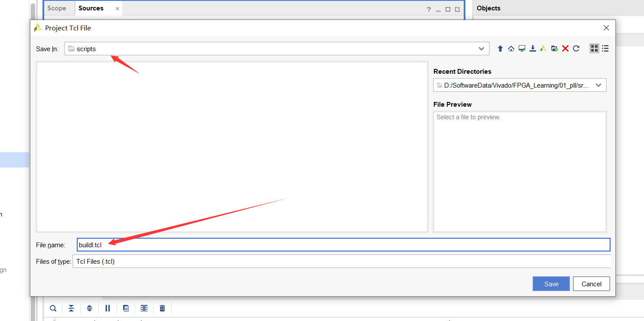
Task: Jump to the home directory
Action: [511, 49]
